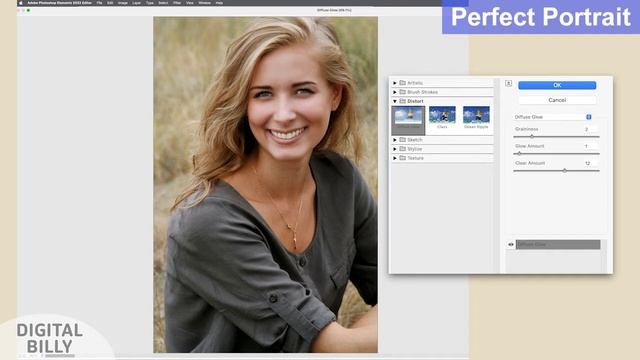640x360 pixels.
Task: Open the Help menu
Action: point(219,3)
